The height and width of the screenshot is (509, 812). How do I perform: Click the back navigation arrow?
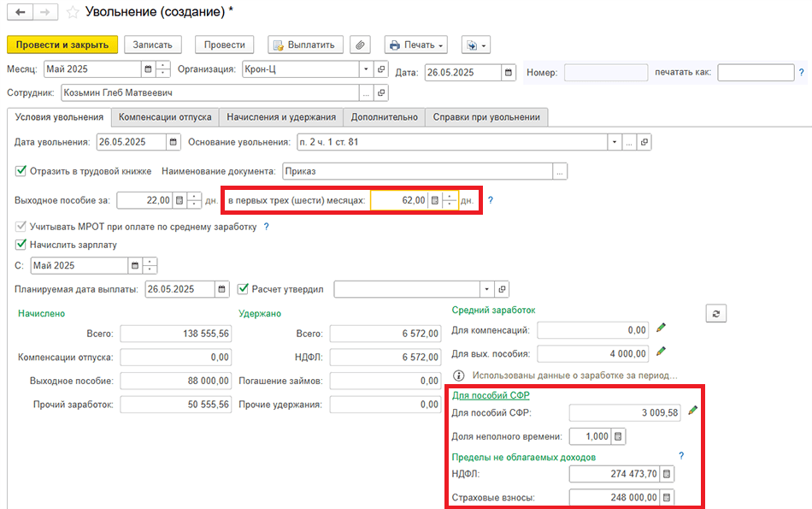(20, 13)
